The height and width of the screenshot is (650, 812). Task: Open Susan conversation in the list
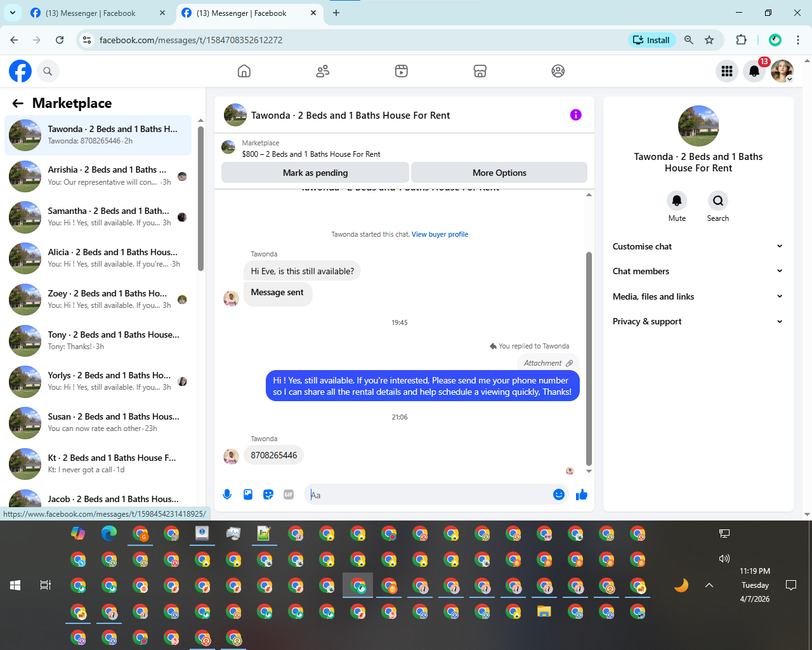[x=98, y=423]
